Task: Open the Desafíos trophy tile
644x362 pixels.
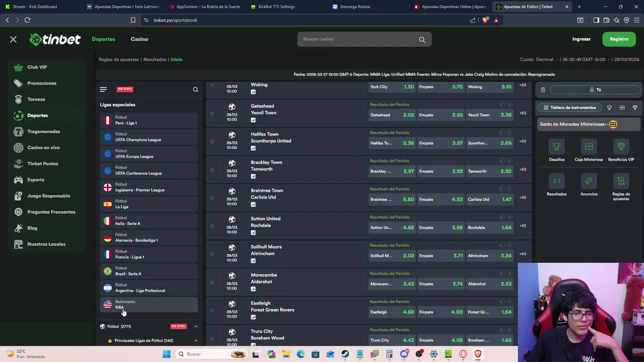Action: pyautogui.click(x=556, y=150)
